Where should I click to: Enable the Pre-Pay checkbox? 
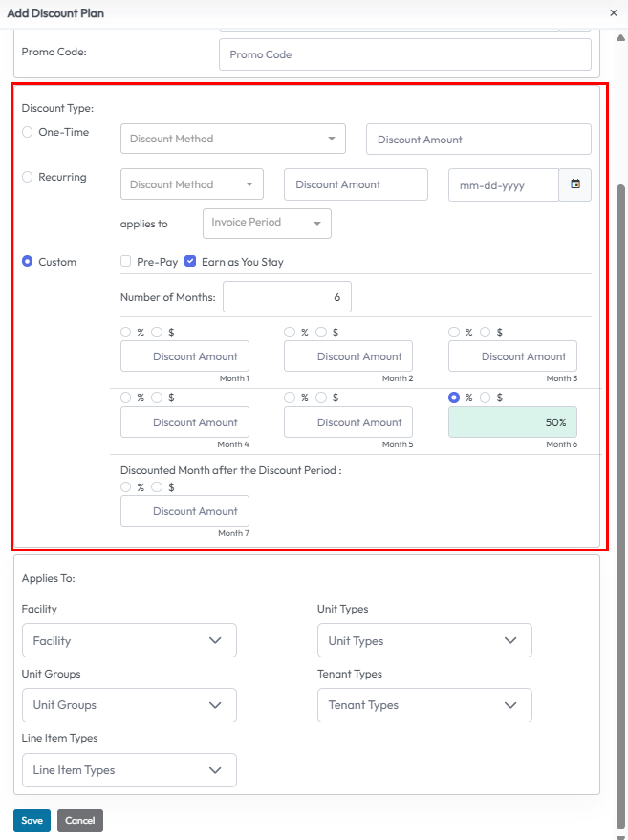126,262
